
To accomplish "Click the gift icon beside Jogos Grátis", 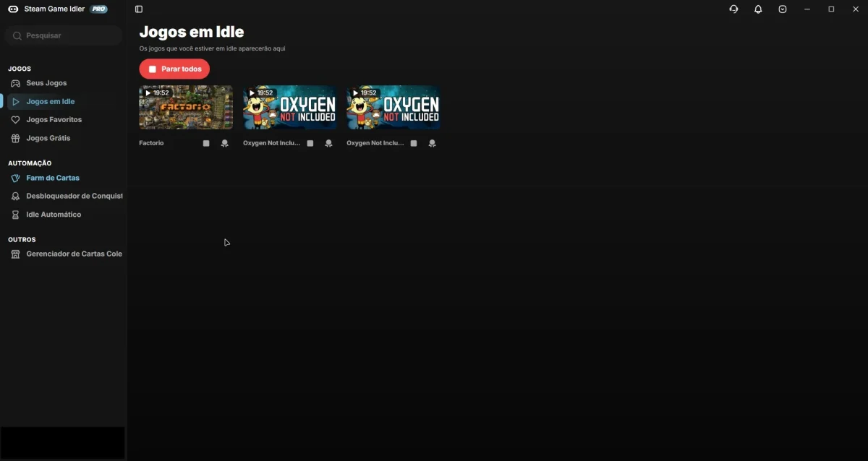I will click(15, 138).
